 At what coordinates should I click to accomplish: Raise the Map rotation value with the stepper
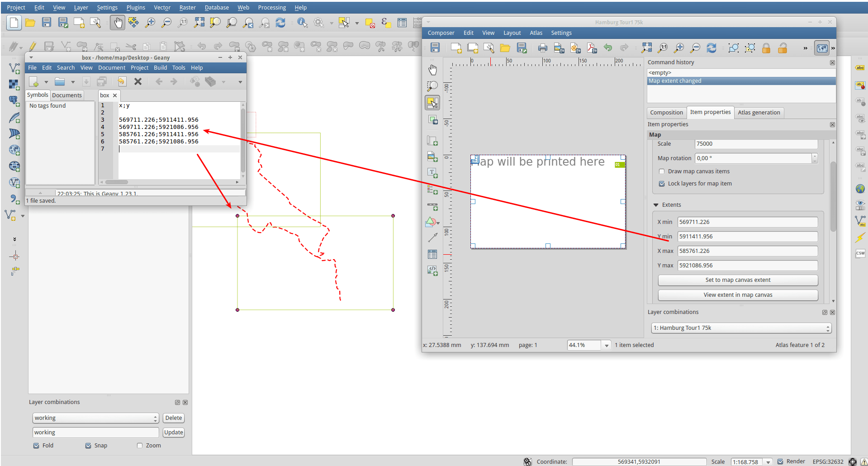(x=815, y=156)
